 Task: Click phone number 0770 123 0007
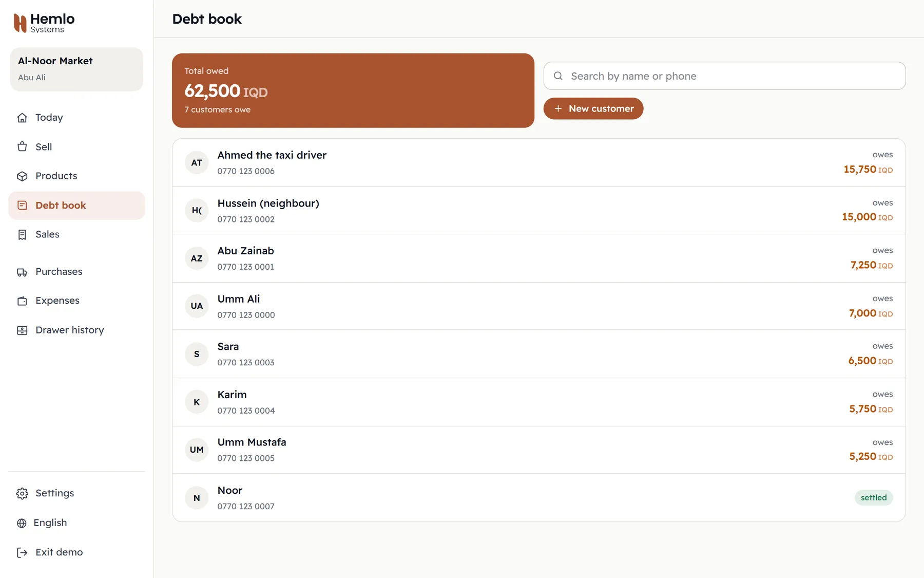point(245,507)
